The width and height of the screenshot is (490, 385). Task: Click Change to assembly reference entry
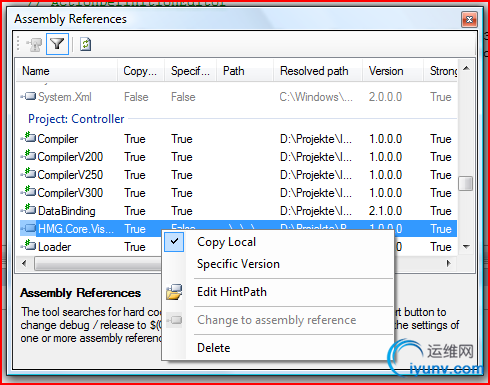pos(277,320)
